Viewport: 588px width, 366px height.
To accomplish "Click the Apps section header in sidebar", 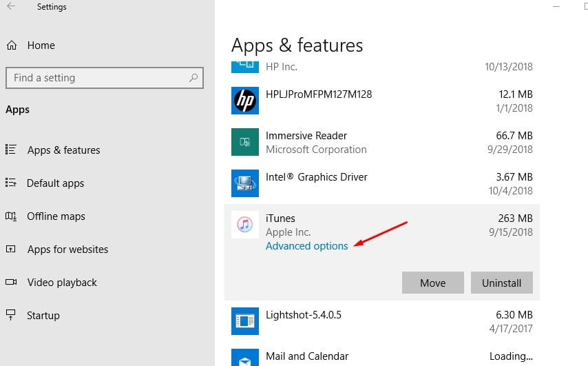I will [x=18, y=110].
